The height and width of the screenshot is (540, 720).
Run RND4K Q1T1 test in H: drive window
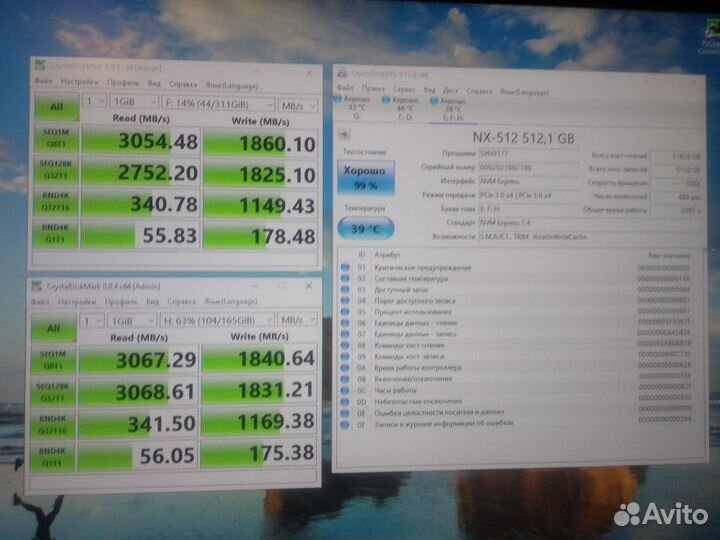[x=52, y=456]
